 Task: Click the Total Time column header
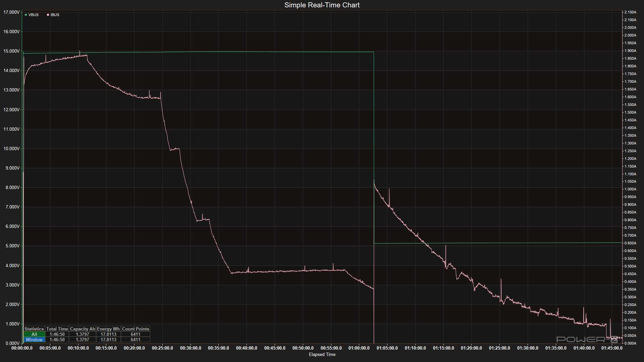57,329
